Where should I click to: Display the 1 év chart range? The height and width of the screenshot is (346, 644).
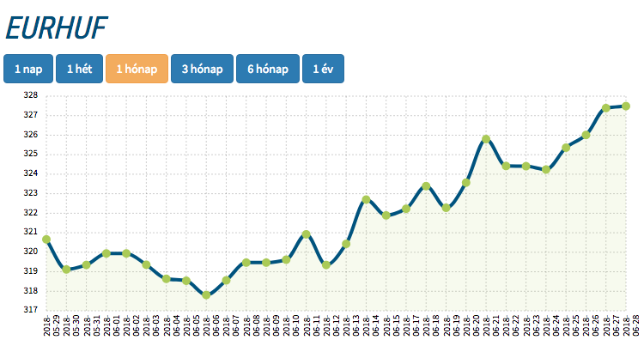click(x=323, y=69)
